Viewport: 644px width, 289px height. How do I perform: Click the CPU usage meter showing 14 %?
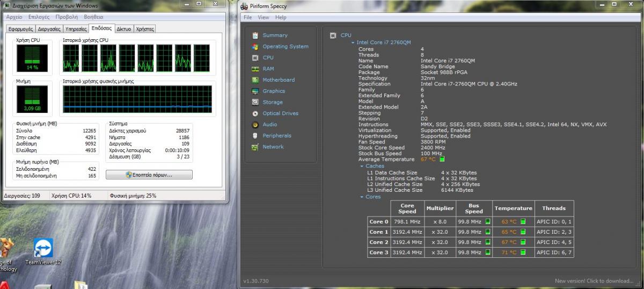pyautogui.click(x=32, y=58)
